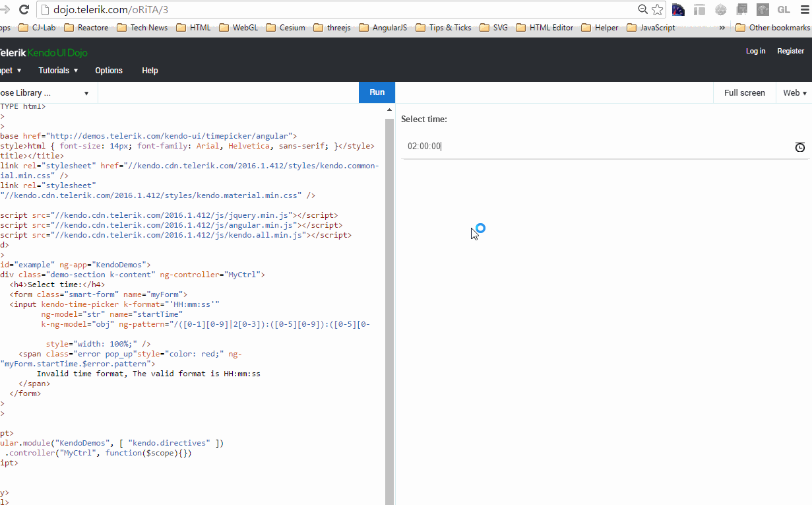Image resolution: width=812 pixels, height=505 pixels.
Task: Open the Reactore bookmark folder
Action: point(86,28)
